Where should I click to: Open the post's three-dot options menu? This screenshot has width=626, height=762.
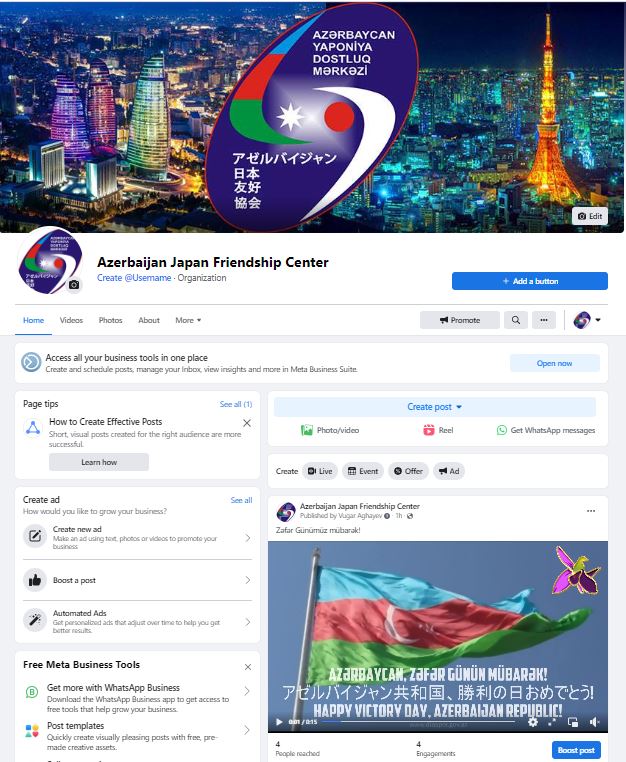591,511
